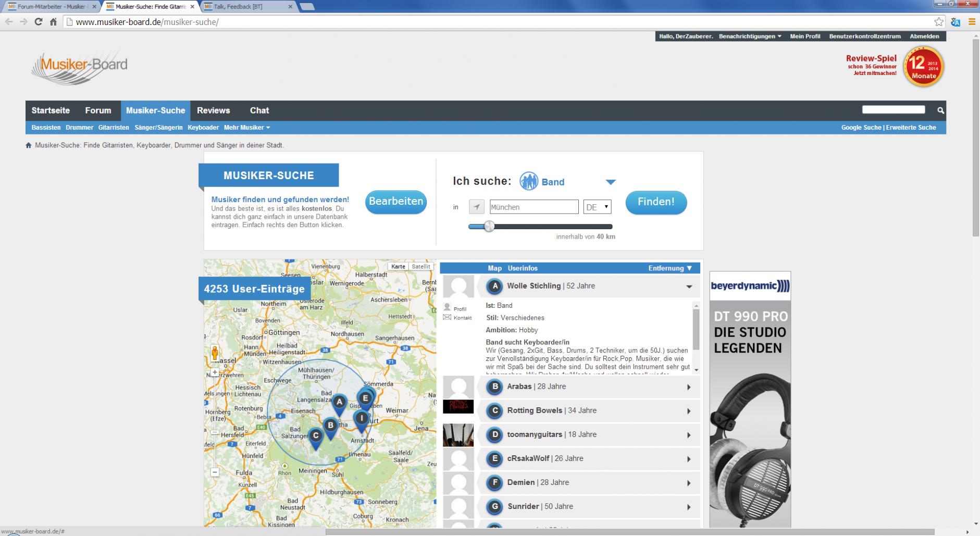Open the Street View pegman on the map
This screenshot has width=980, height=536.
click(215, 353)
